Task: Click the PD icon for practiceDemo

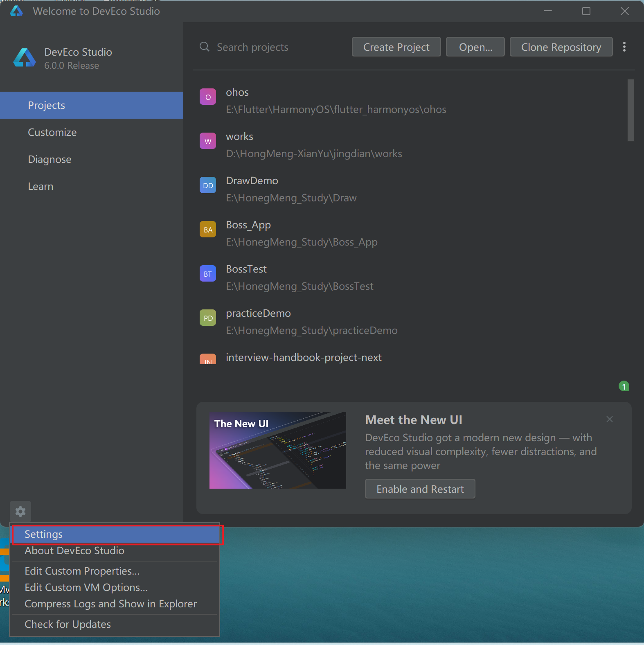Action: tap(208, 318)
